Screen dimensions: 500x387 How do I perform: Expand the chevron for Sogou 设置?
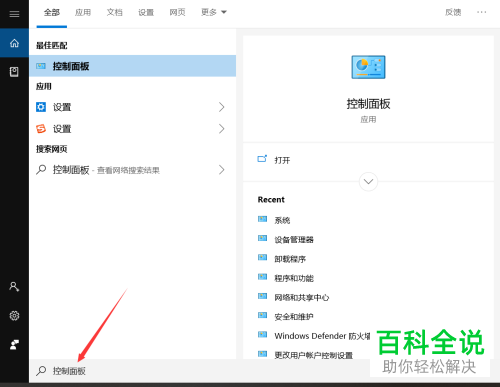(x=222, y=129)
